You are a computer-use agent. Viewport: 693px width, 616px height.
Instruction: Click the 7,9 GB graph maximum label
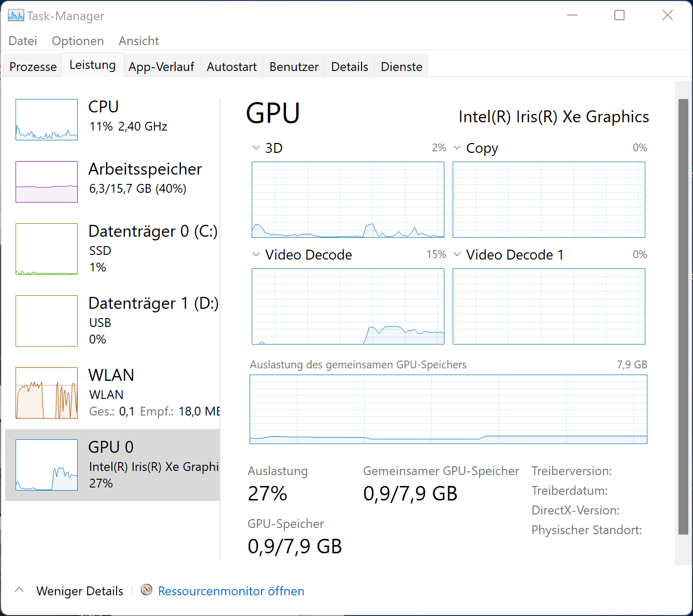coord(632,365)
